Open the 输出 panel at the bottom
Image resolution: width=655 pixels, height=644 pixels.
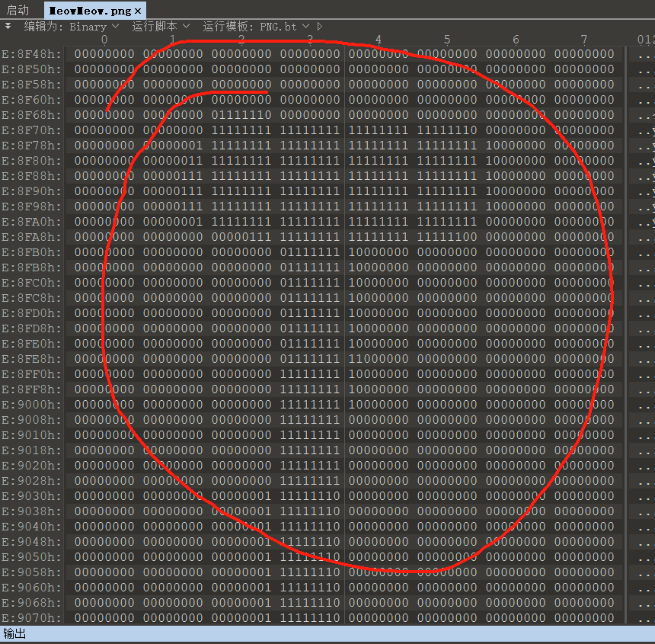pos(14,634)
